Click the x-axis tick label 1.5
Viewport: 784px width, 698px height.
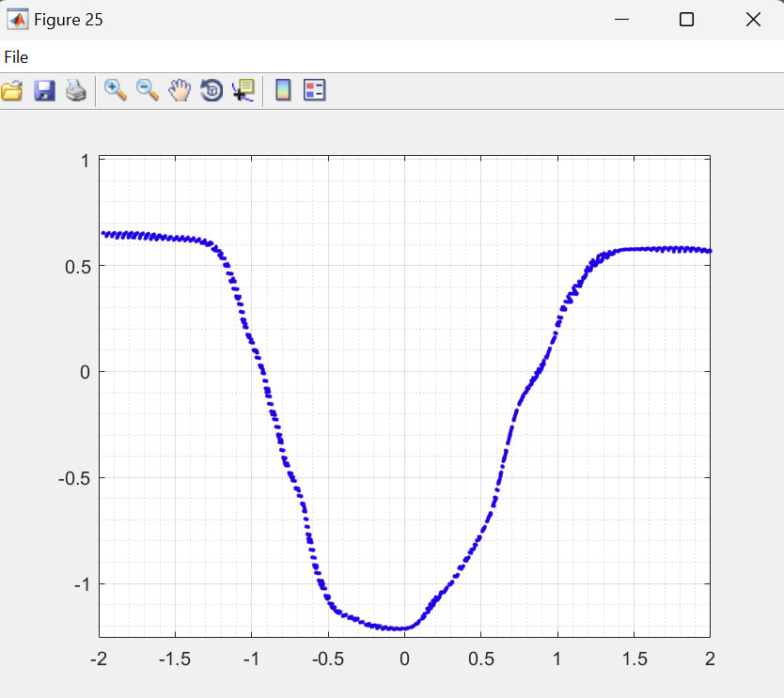(633, 658)
